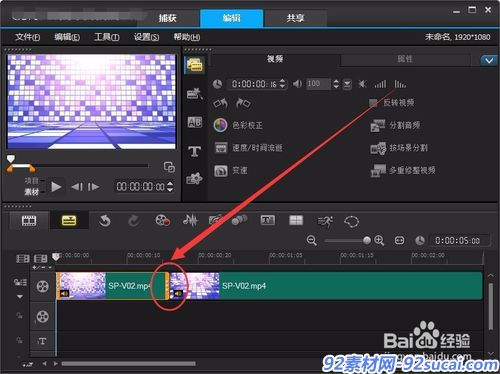Image resolution: width=500 pixels, height=374 pixels.
Task: Open the multi-camera editor icon
Action: coord(296,221)
